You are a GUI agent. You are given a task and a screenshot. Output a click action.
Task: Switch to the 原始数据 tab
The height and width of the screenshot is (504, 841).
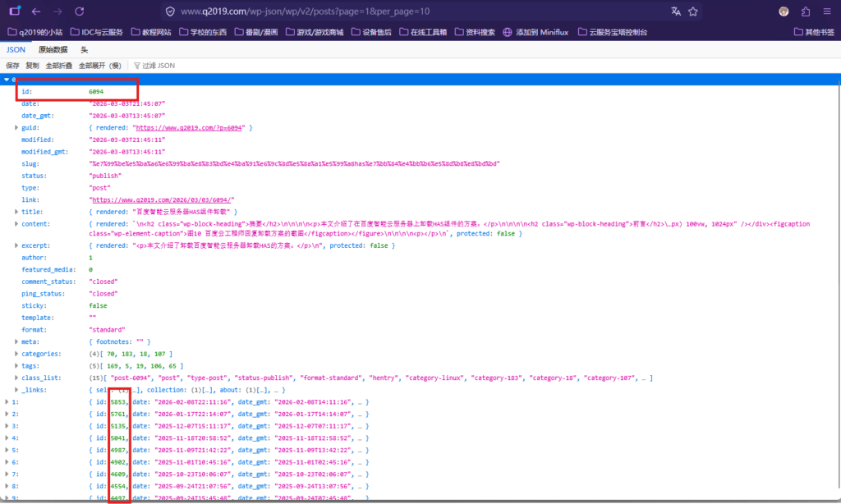(53, 49)
